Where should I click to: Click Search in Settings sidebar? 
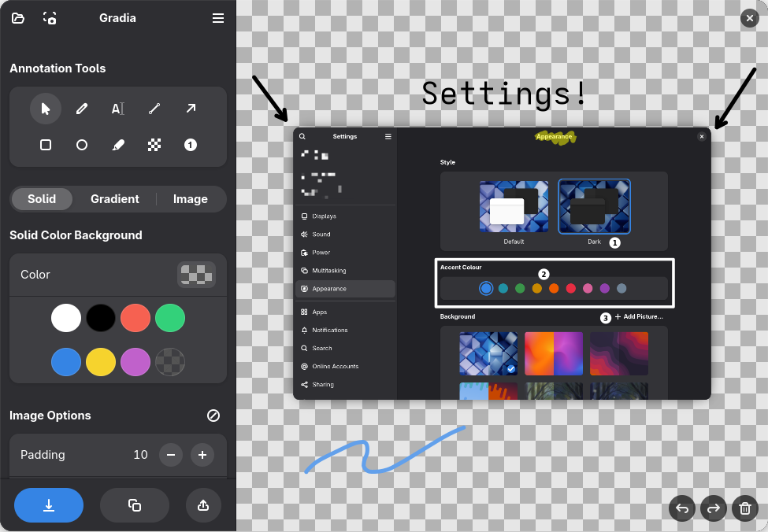345,348
